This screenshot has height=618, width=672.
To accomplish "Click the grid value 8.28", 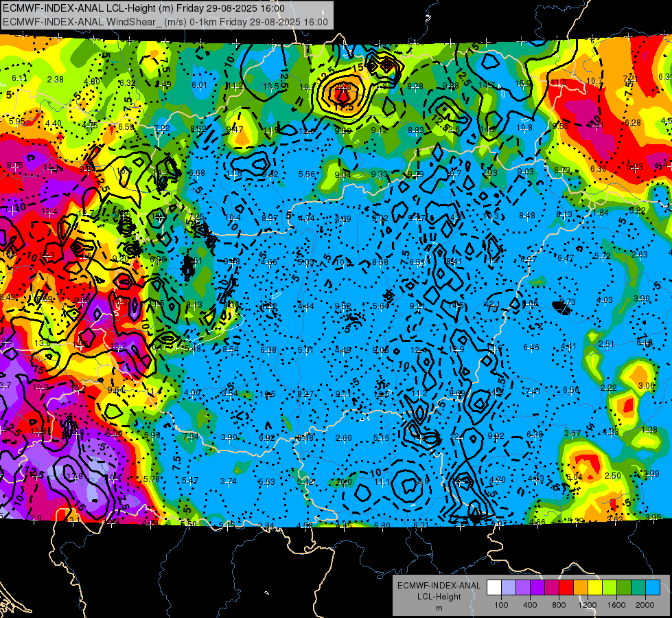I will [415, 87].
